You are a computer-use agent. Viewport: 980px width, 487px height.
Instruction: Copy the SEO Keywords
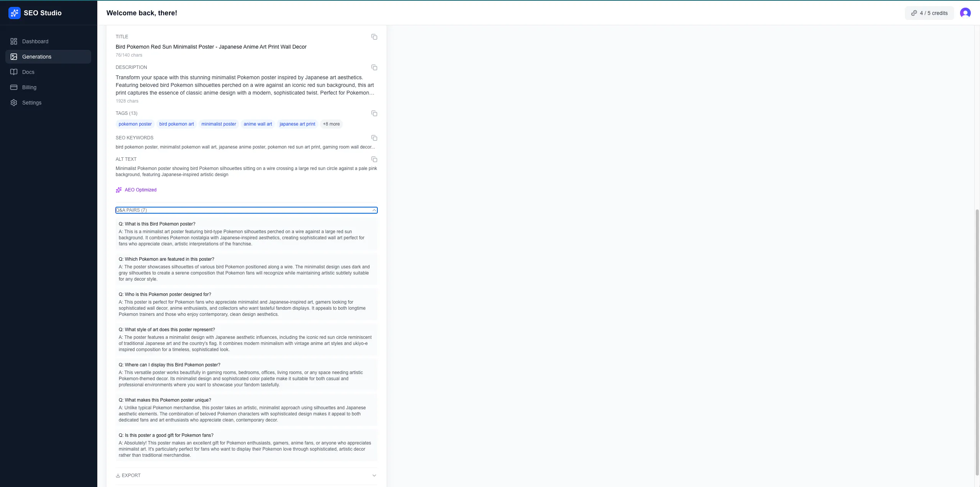click(374, 138)
